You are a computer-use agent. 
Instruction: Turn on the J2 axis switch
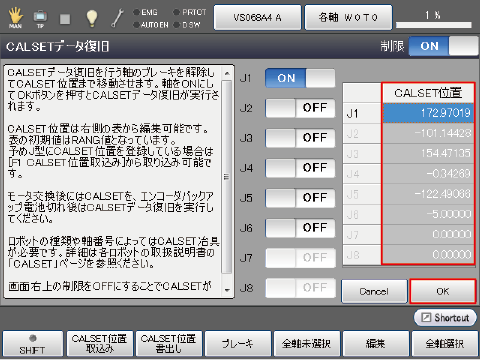(300, 108)
